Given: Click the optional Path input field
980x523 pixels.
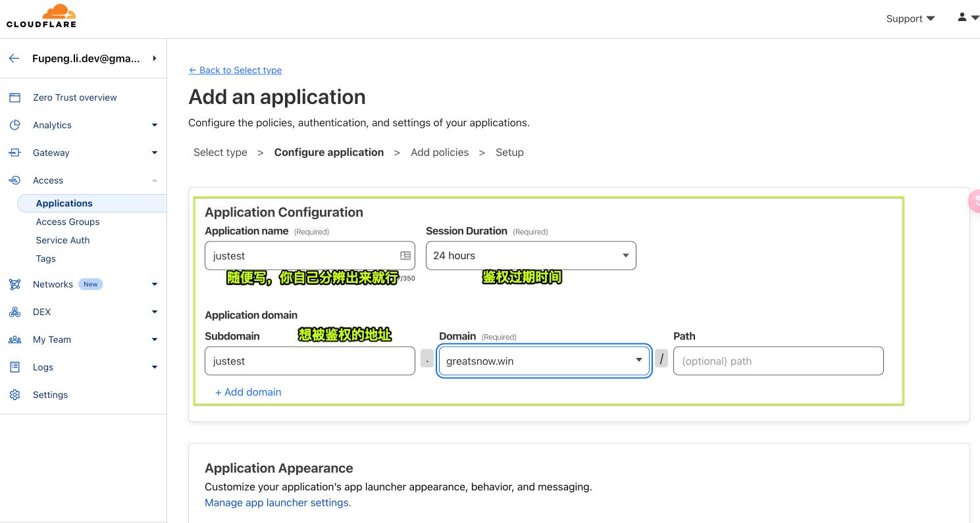Looking at the screenshot, I should pos(778,361).
